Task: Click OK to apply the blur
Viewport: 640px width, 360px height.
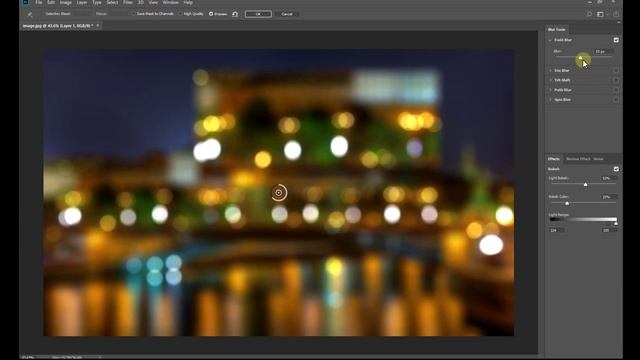Action: (258, 14)
